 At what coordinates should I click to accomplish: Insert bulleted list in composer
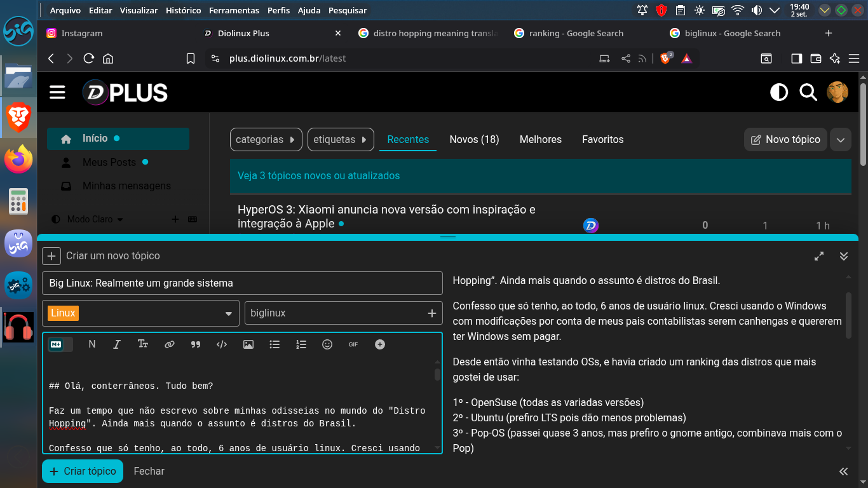(275, 344)
